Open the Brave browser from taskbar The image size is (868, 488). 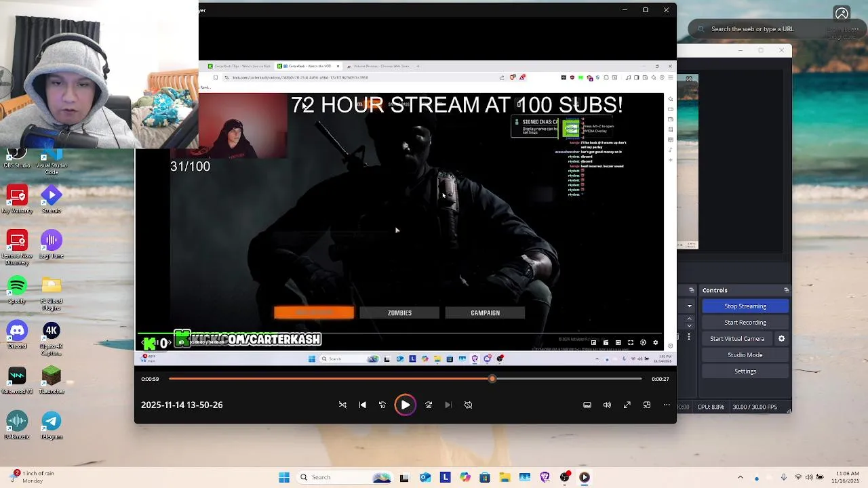545,477
